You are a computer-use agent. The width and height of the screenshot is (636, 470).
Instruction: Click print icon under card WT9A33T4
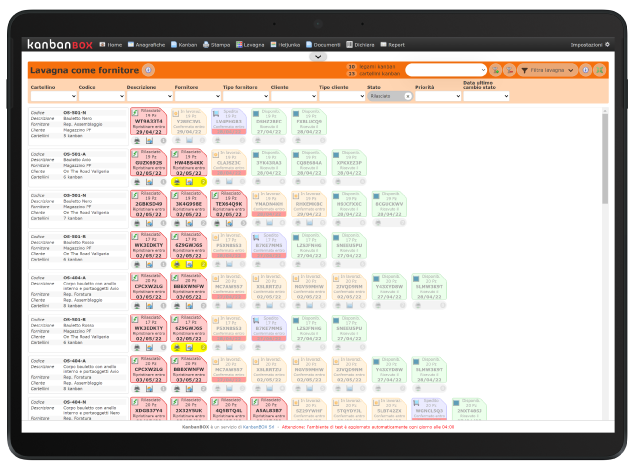pos(136,141)
